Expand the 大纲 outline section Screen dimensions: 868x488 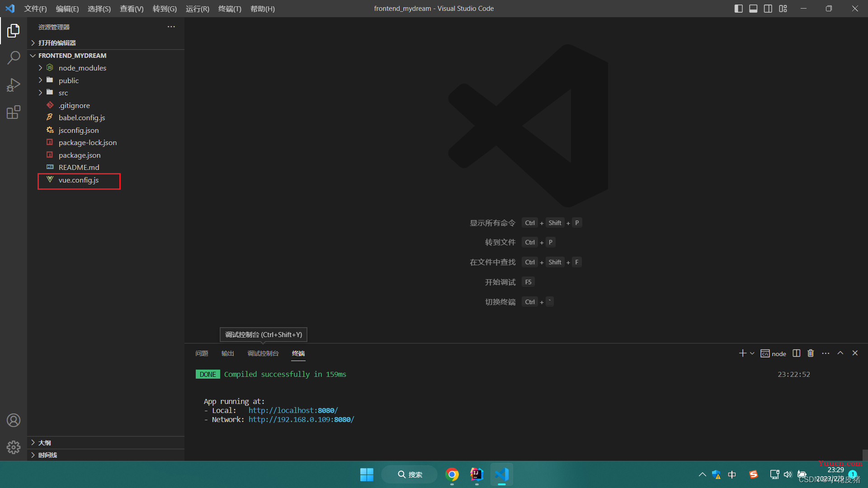click(106, 443)
